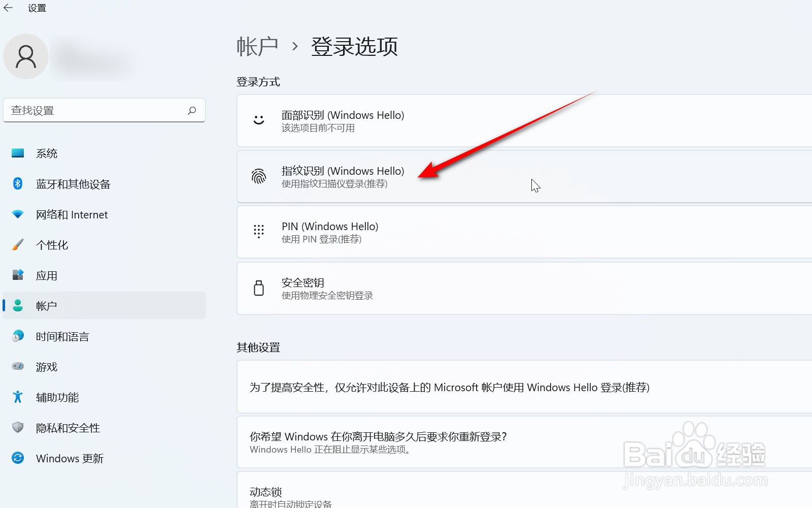Image resolution: width=812 pixels, height=508 pixels.
Task: Click the magnifier search icon
Action: tap(192, 110)
